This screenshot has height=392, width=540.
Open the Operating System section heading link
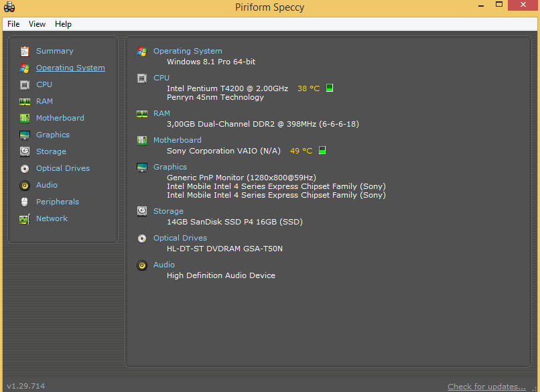[188, 51]
